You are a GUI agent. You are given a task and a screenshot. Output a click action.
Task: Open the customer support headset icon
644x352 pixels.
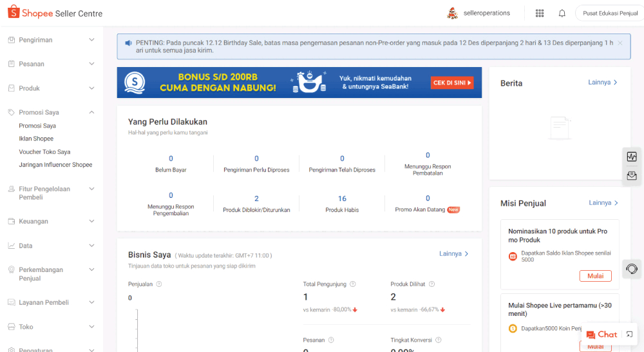[632, 269]
